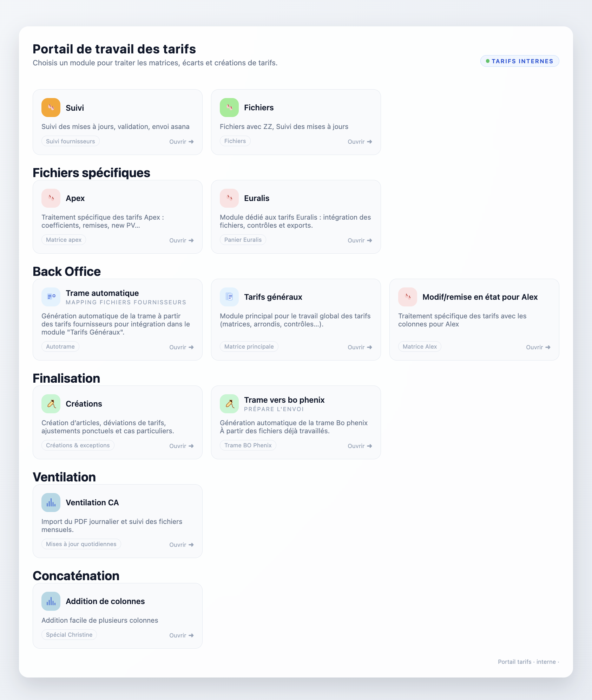Click the Mises à jour quotidiennes tag
Viewport: 592px width, 700px height.
click(81, 544)
